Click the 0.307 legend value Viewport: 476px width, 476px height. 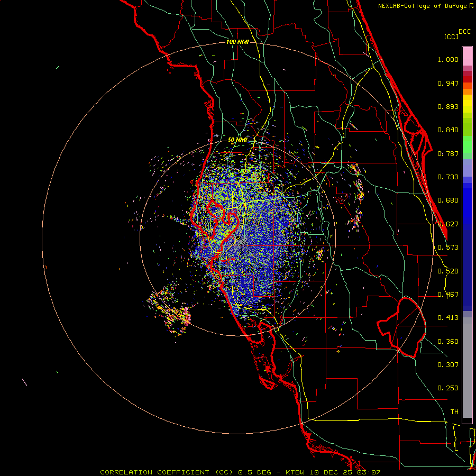pos(448,364)
